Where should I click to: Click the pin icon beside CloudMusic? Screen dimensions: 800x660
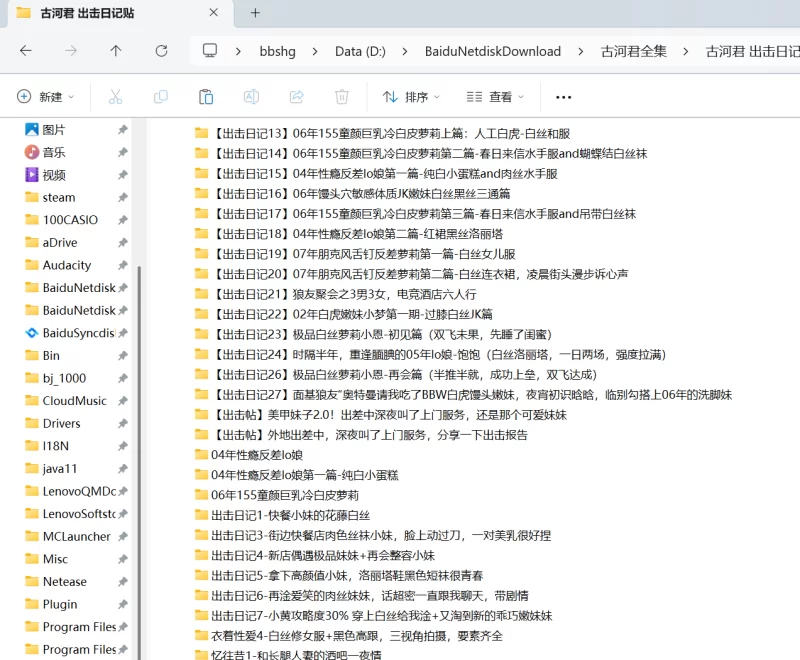click(122, 401)
